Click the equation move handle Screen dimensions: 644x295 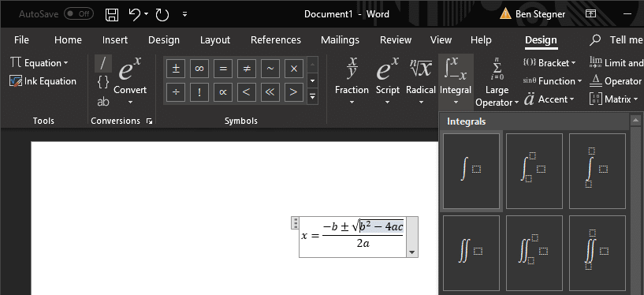295,222
